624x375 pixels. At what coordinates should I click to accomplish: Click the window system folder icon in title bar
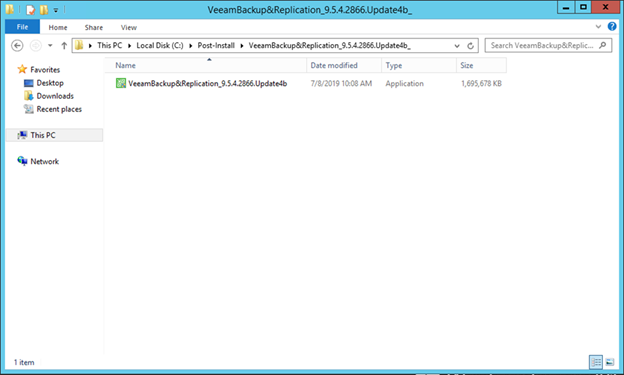click(10, 9)
